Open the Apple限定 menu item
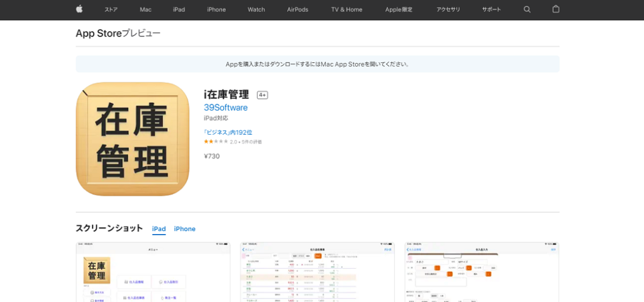The image size is (644, 302). (399, 9)
